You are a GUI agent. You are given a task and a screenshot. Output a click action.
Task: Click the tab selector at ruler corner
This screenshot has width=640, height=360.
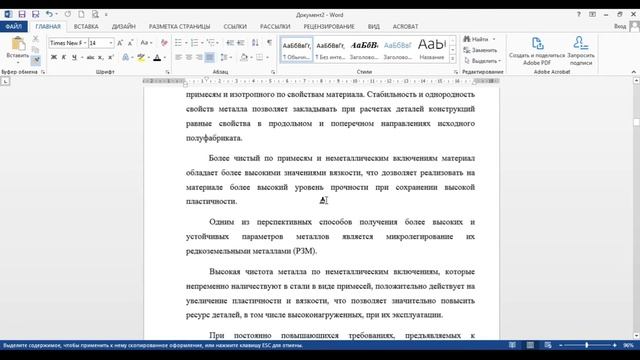tap(5, 82)
